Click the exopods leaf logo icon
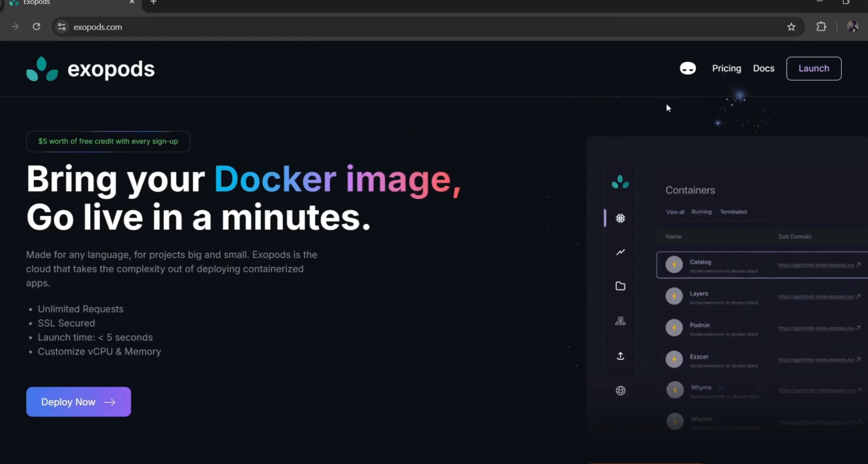 (x=42, y=69)
